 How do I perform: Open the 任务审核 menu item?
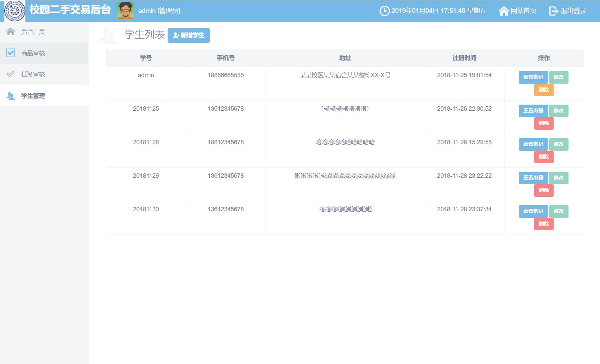[x=33, y=74]
